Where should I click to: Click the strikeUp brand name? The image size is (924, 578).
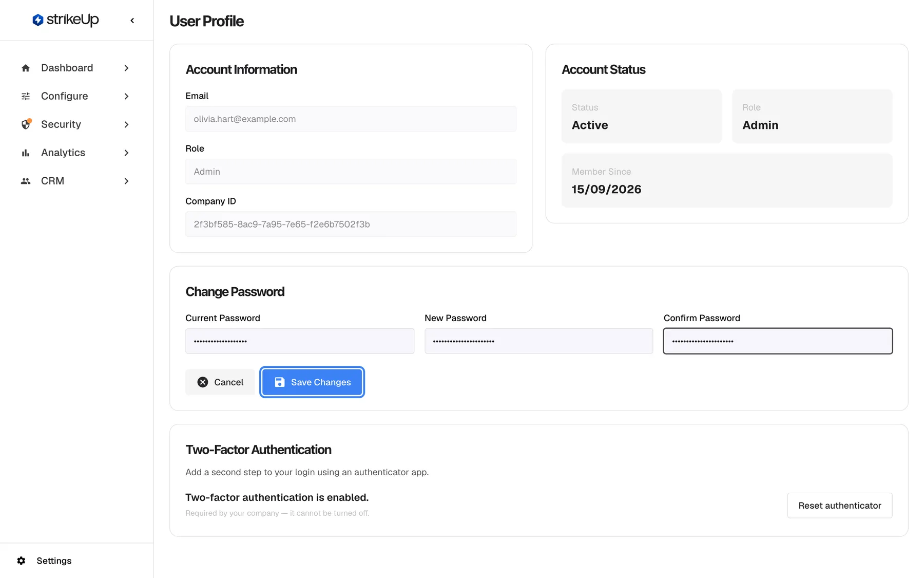click(72, 20)
